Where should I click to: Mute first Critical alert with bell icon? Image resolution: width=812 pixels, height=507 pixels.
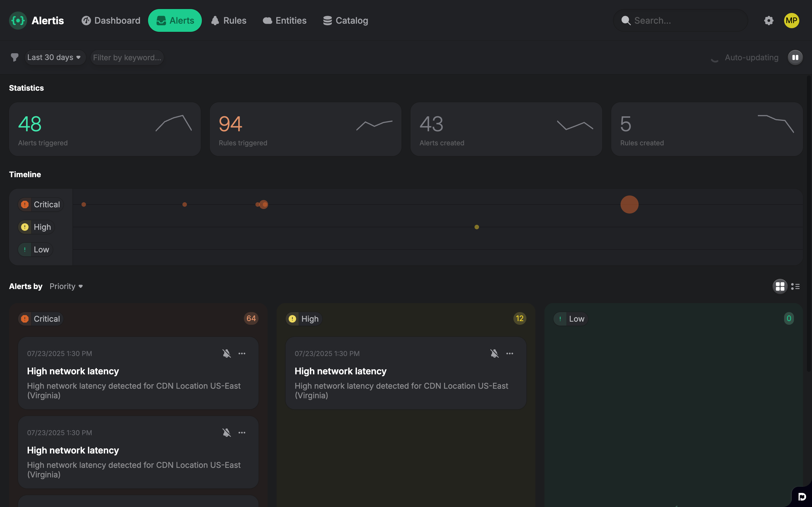point(226,353)
